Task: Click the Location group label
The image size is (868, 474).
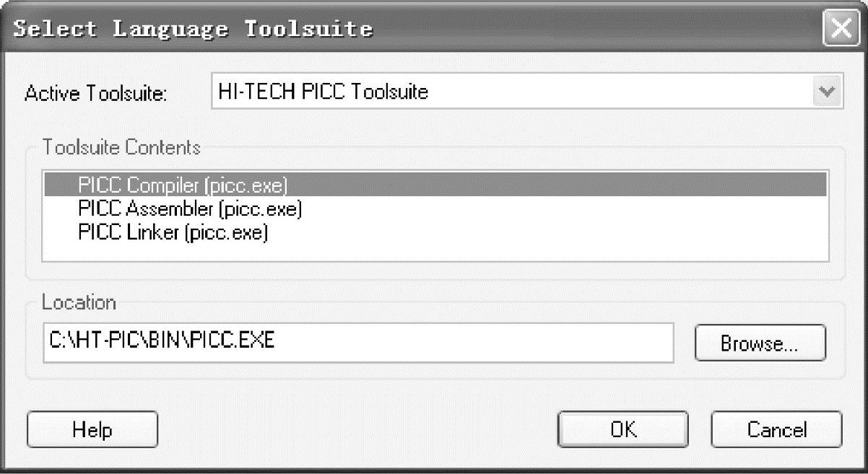Action: coord(79,302)
